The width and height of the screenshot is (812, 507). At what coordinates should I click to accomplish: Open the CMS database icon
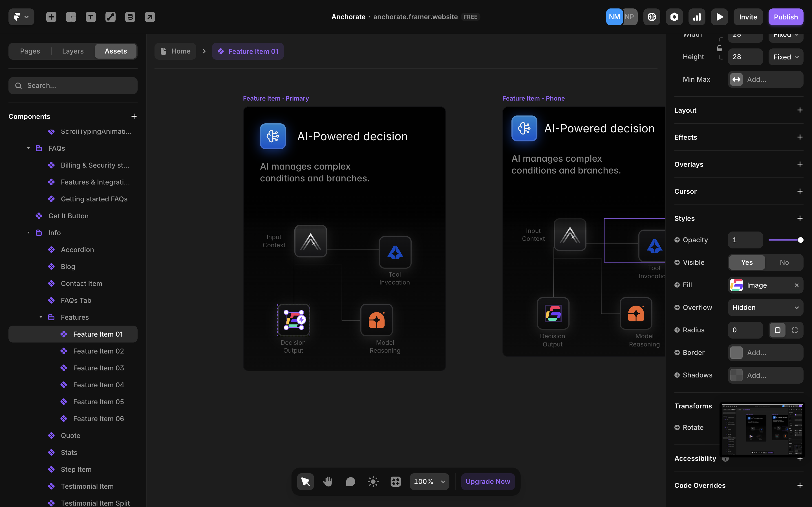coord(130,17)
